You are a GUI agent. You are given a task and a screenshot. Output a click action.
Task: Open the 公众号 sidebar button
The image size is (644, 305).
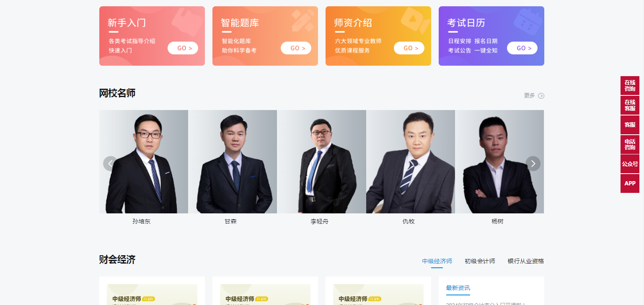[x=630, y=164]
